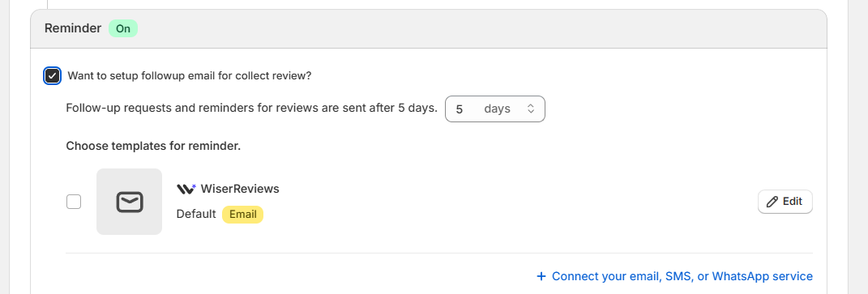Click the 'Want to setup followup email' label

[x=190, y=76]
